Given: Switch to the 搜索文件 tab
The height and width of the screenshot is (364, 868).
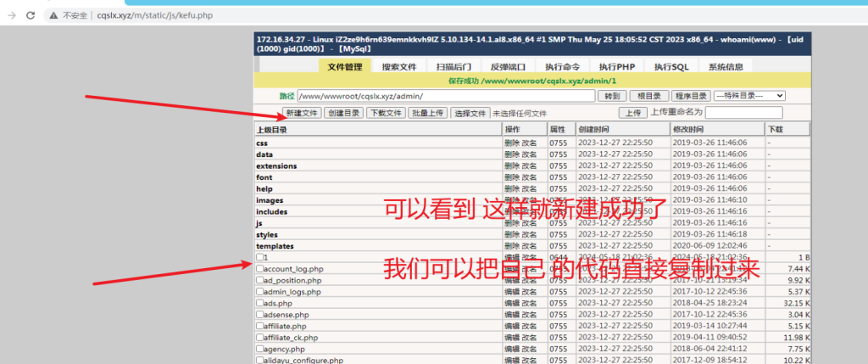Looking at the screenshot, I should [398, 67].
